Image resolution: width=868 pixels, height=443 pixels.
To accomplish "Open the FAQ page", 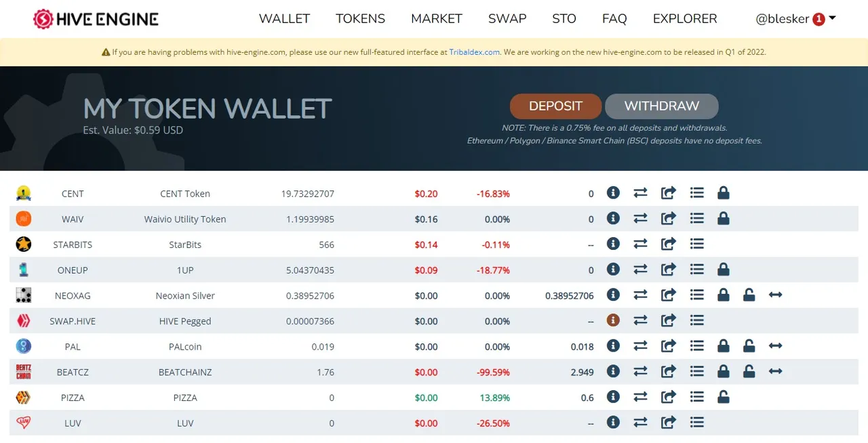I will pos(614,19).
